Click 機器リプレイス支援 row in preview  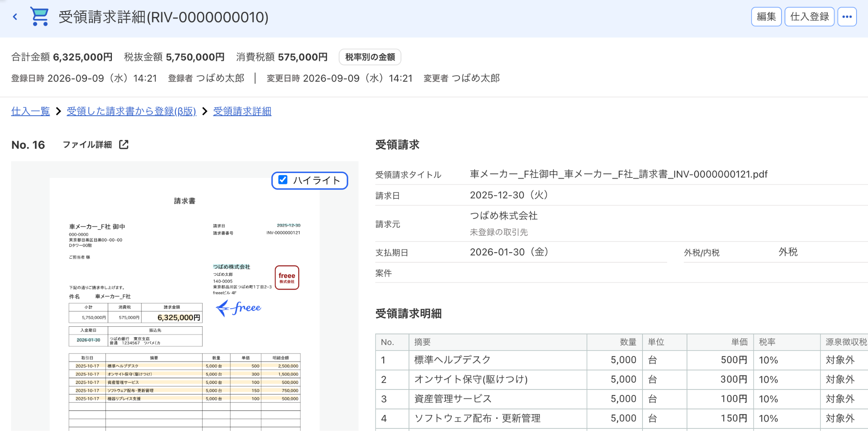click(184, 399)
